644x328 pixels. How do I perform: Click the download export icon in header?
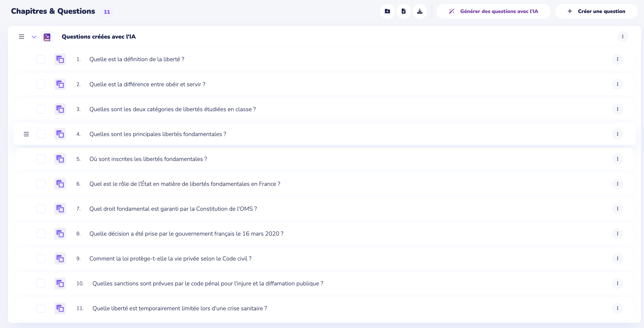(420, 11)
